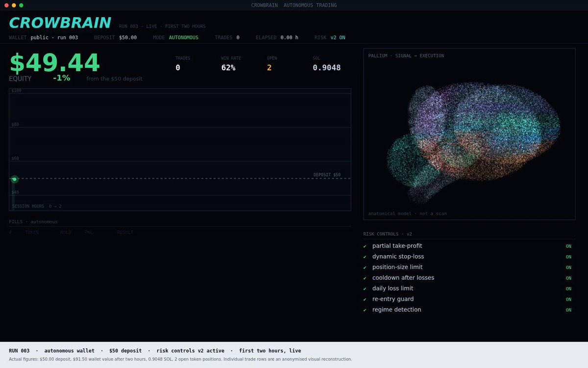588x368 pixels.
Task: Toggle the daily loss limit ON status
Action: [x=568, y=289]
